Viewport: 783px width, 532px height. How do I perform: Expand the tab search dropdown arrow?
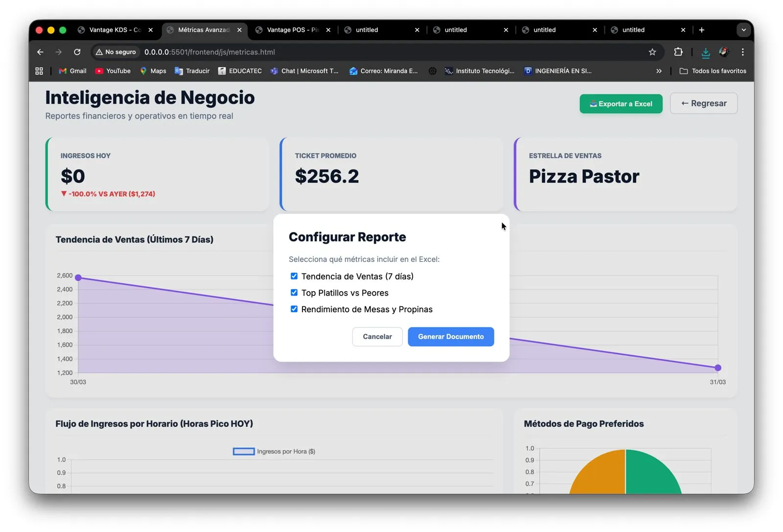[x=743, y=30]
